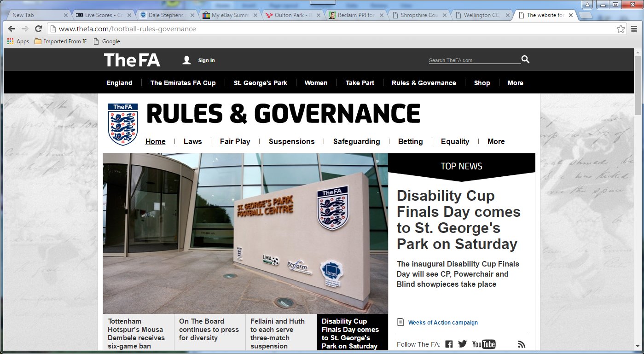Open The FA Twitter icon

[x=463, y=344]
